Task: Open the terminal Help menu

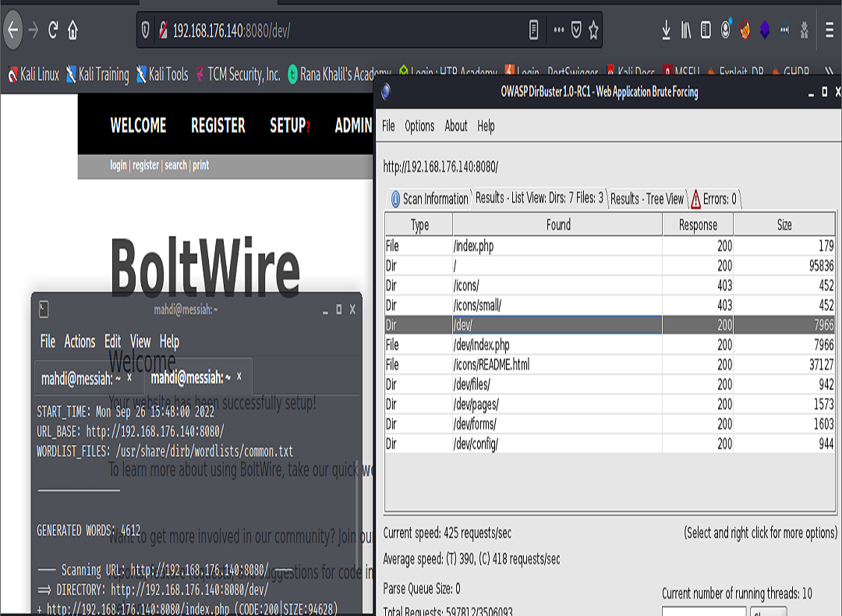Action: 169,342
